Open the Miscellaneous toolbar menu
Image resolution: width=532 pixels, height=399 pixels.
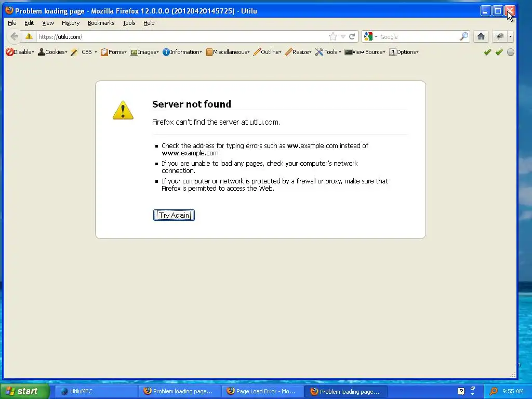click(228, 52)
